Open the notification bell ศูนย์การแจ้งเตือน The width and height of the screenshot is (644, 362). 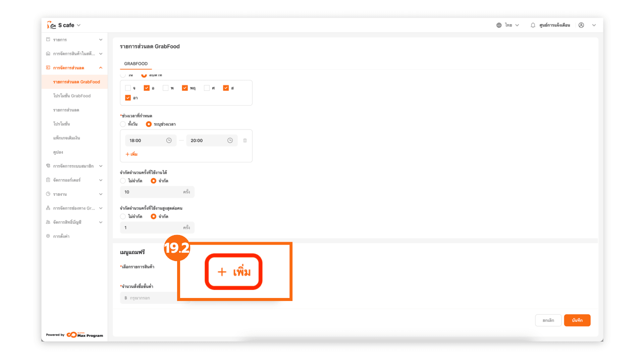click(x=533, y=25)
